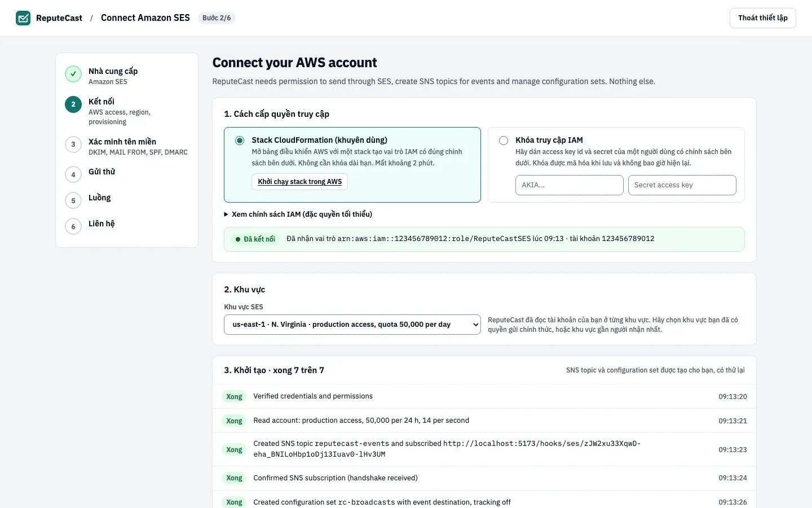The image size is (812, 508).
Task: Focus the AKIA access key id field
Action: (570, 185)
